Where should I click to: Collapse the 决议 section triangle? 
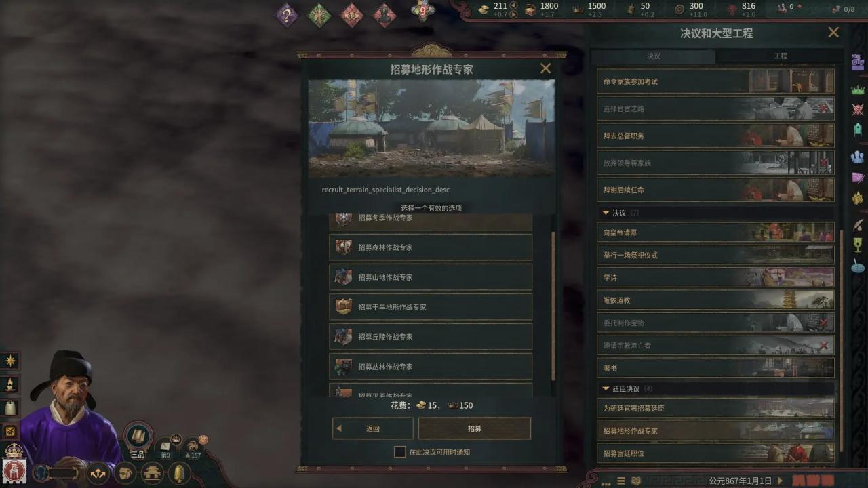click(x=606, y=213)
